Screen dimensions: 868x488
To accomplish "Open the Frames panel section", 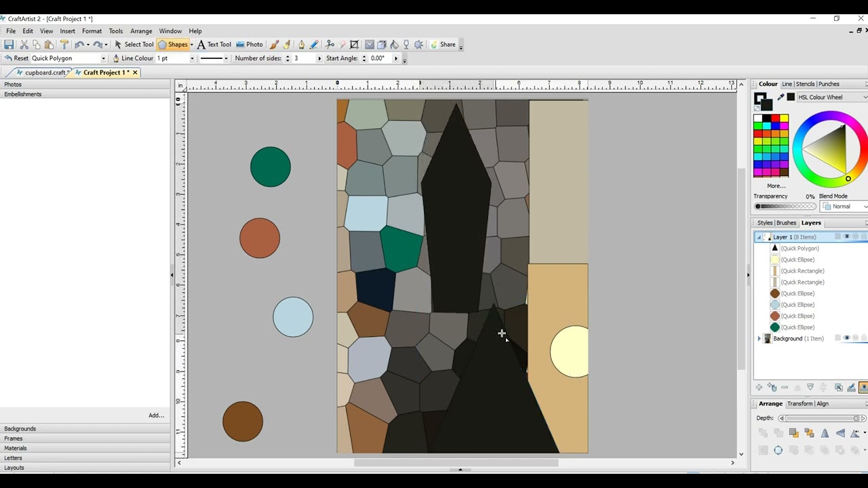I will pyautogui.click(x=85, y=439).
